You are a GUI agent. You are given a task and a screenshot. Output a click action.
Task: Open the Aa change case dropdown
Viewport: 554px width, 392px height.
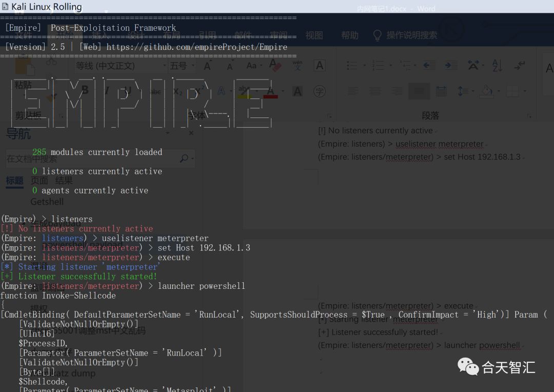pyautogui.click(x=254, y=66)
